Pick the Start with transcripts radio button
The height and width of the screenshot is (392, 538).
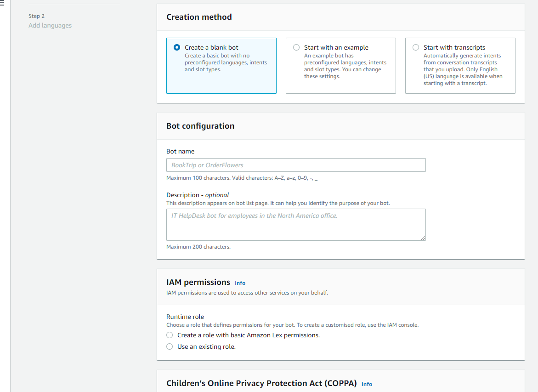tap(416, 47)
